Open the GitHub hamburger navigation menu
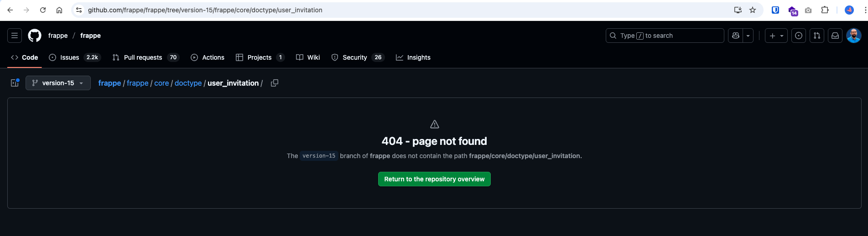Screen dimensions: 868x236 (x=15, y=36)
